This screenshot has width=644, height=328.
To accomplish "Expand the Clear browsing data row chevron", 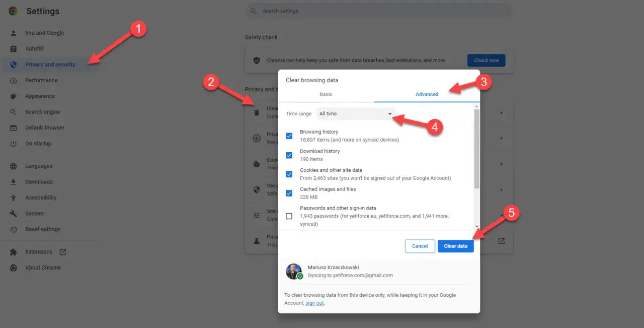I will (x=501, y=113).
